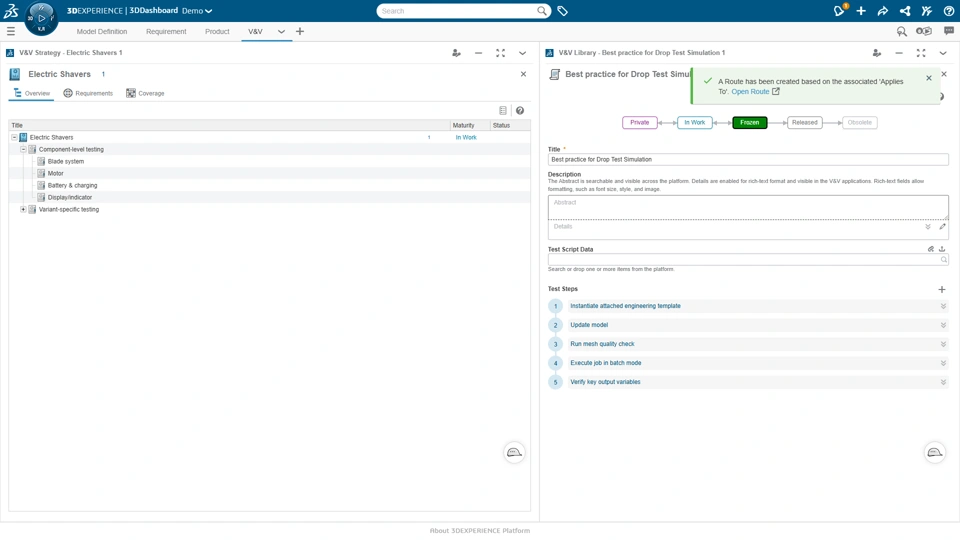Set maturity state to Released
The height and width of the screenshot is (540, 960).
804,122
